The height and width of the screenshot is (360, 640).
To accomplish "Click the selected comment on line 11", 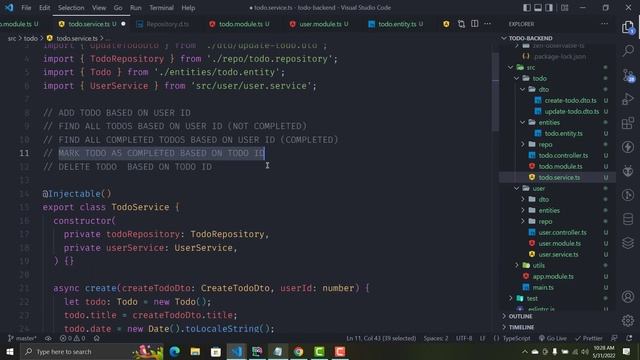I will click(162, 153).
